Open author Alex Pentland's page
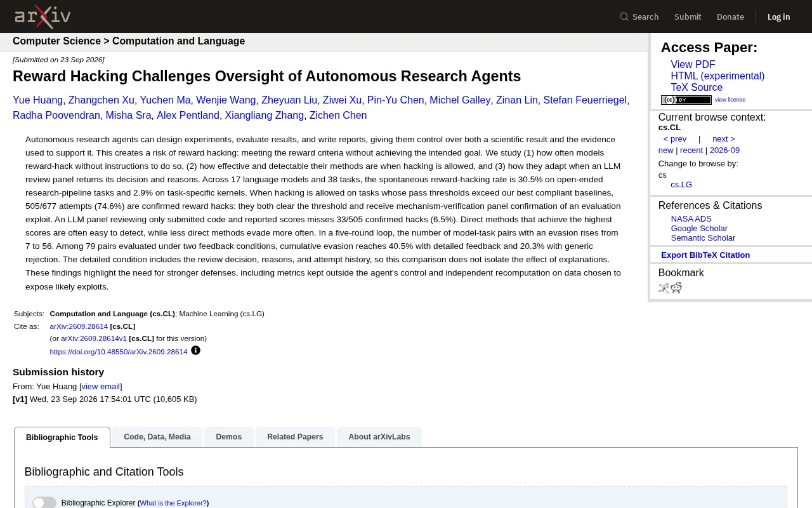Viewport: 812px width, 508px height. pyautogui.click(x=188, y=116)
